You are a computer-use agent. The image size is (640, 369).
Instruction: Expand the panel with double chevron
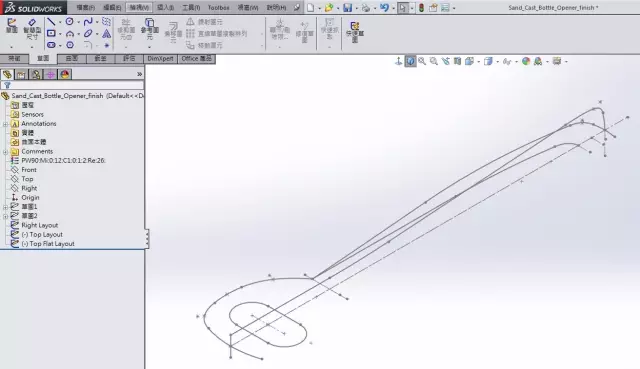point(140,74)
